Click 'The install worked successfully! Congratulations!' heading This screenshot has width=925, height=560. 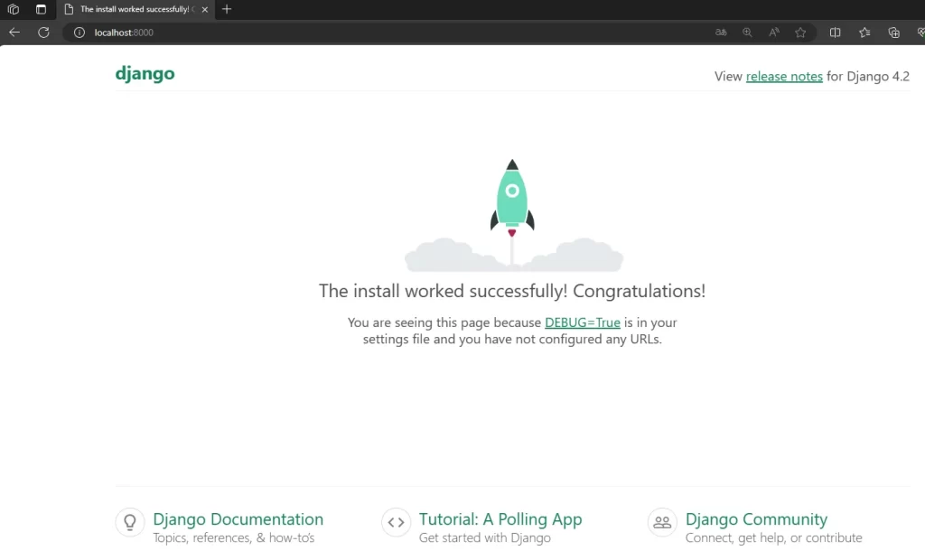pyautogui.click(x=512, y=291)
